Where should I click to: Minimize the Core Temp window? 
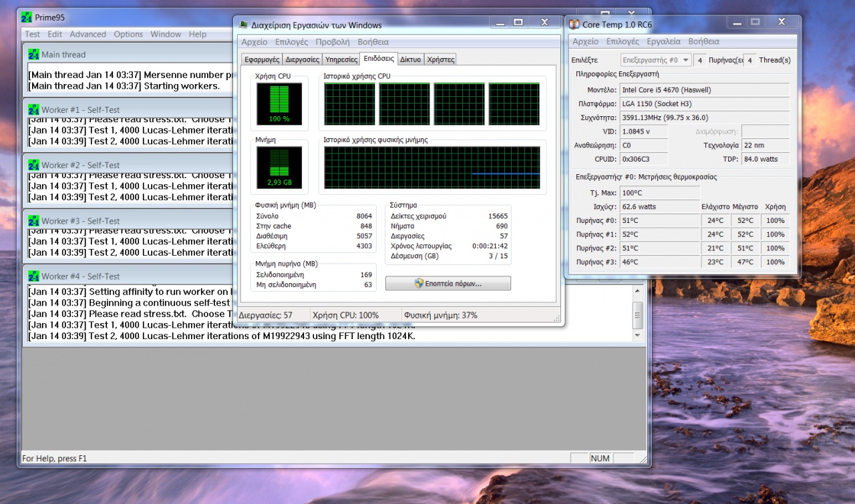point(737,21)
